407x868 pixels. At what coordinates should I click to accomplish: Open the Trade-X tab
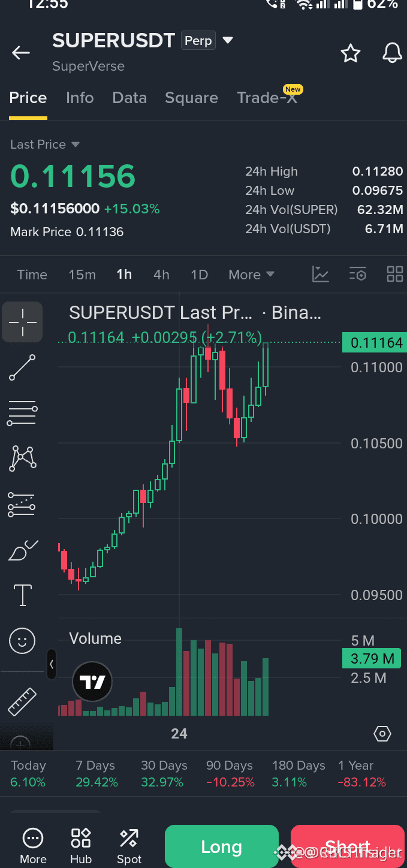[x=267, y=98]
